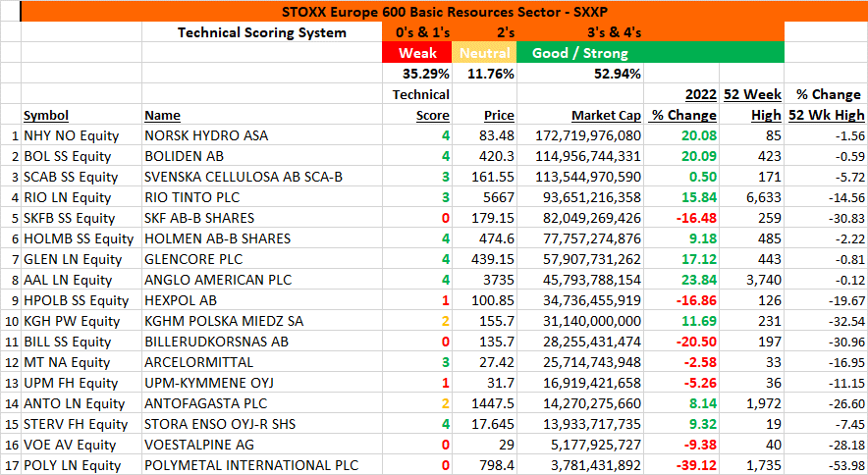The height and width of the screenshot is (475, 868).
Task: Select Voestalpine market cap 5,177,925,727
Action: (580, 445)
